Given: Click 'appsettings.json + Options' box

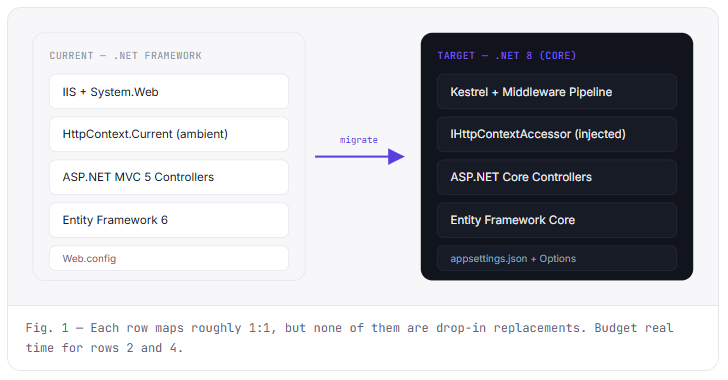Looking at the screenshot, I should tap(557, 258).
